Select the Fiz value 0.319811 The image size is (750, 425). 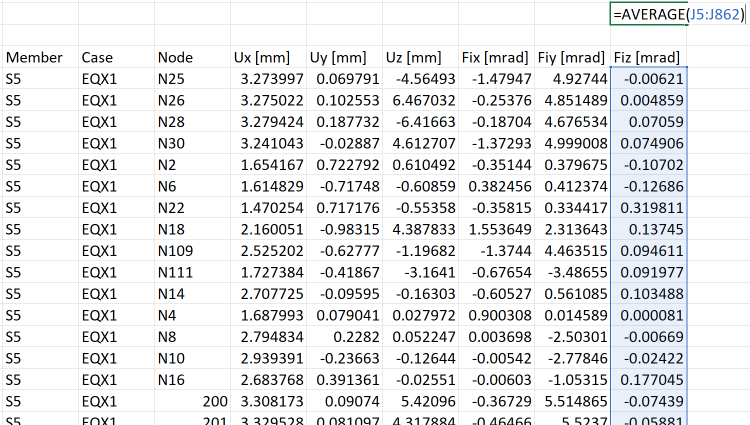tap(649, 207)
